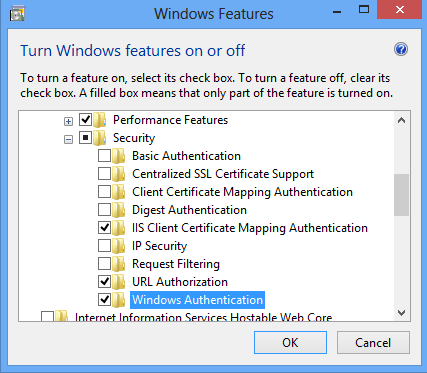Click the blue help question mark icon
427x373 pixels.
tap(401, 49)
